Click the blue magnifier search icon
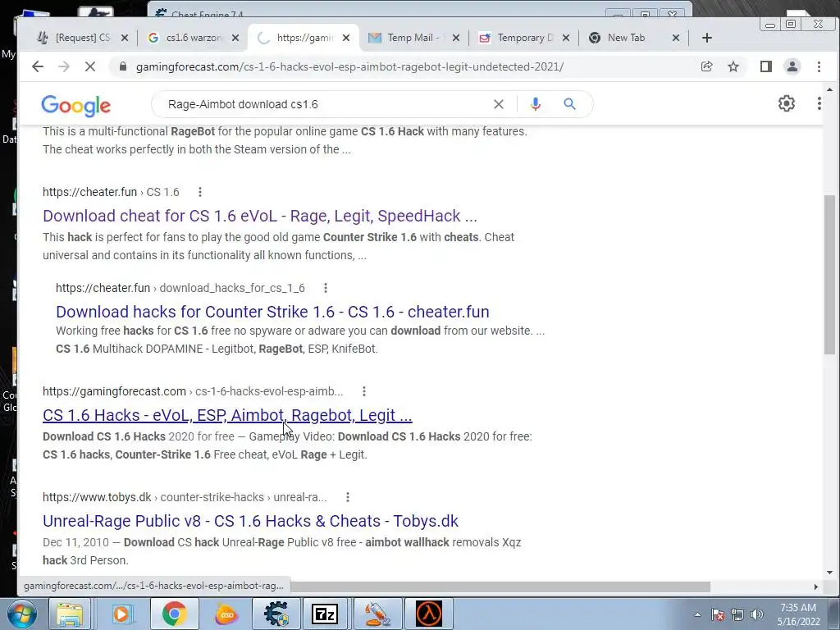Viewport: 840px width, 630px height. point(569,104)
